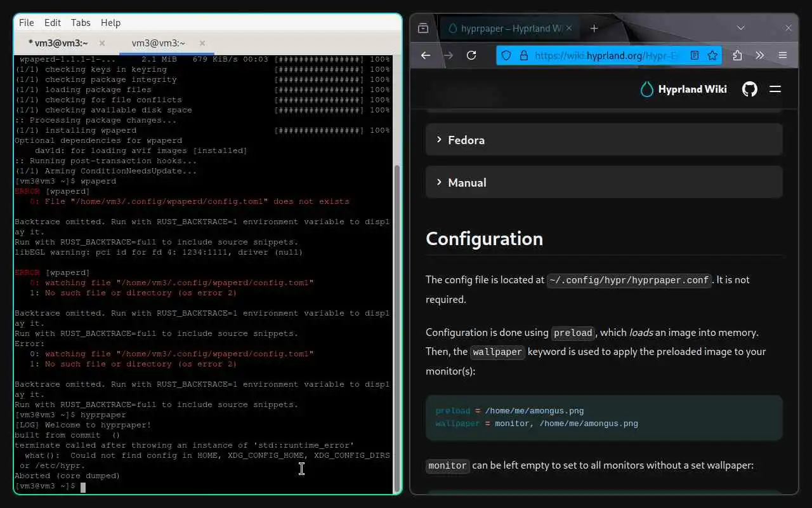Close the hyprpaper browser tab
This screenshot has height=508, width=812.
569,28
